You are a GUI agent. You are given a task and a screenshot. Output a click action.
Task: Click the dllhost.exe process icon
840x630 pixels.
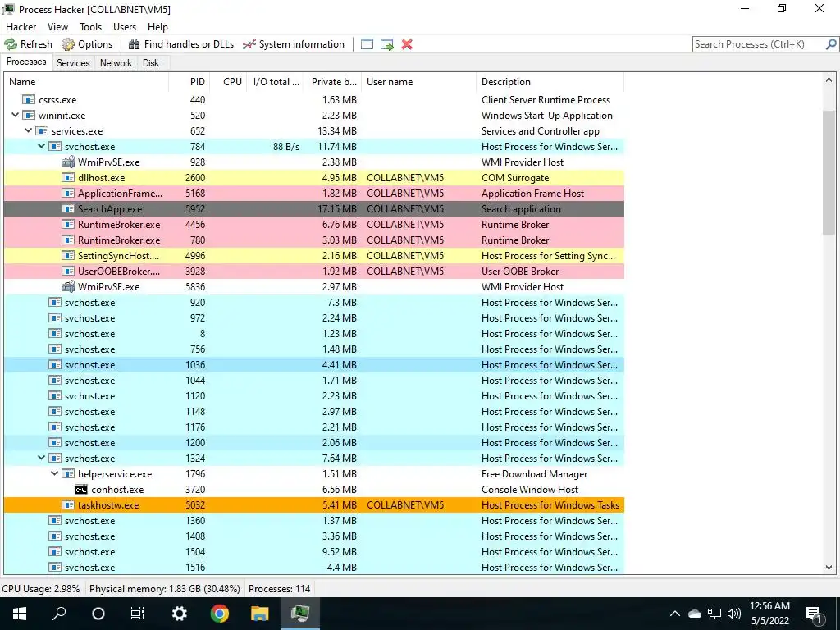[x=68, y=177]
